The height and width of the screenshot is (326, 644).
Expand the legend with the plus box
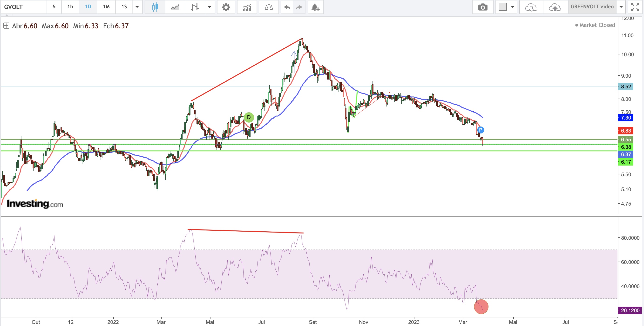pyautogui.click(x=6, y=26)
